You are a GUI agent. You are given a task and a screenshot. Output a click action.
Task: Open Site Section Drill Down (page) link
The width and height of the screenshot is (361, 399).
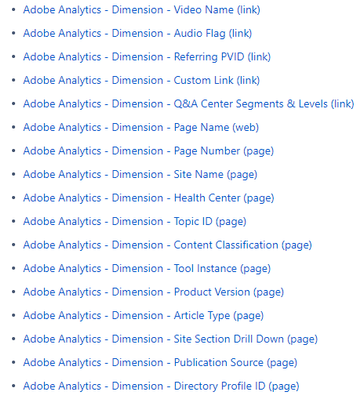170,339
